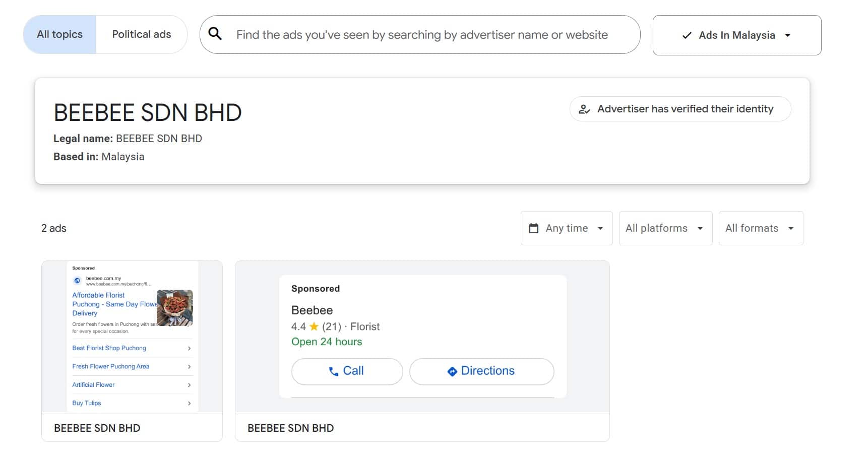
Task: Click the search magnifier icon
Action: tap(215, 34)
